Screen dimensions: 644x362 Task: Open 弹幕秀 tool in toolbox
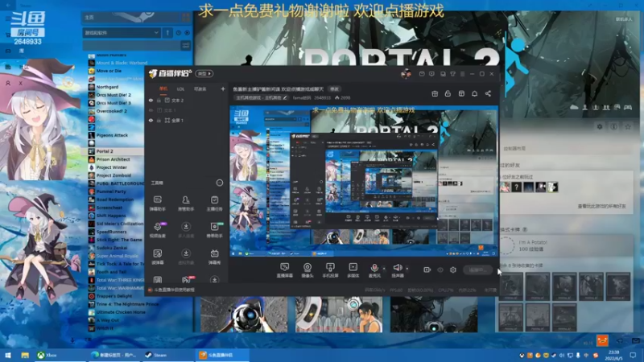click(x=214, y=257)
